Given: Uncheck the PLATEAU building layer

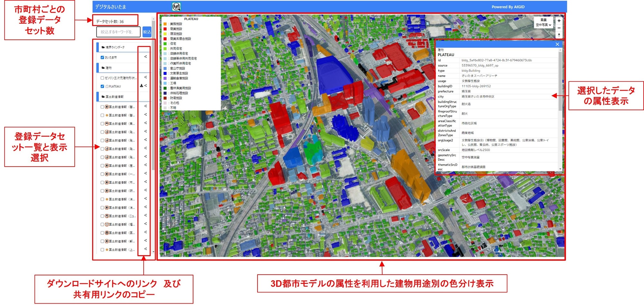Looking at the screenshot, I should pyautogui.click(x=102, y=86).
